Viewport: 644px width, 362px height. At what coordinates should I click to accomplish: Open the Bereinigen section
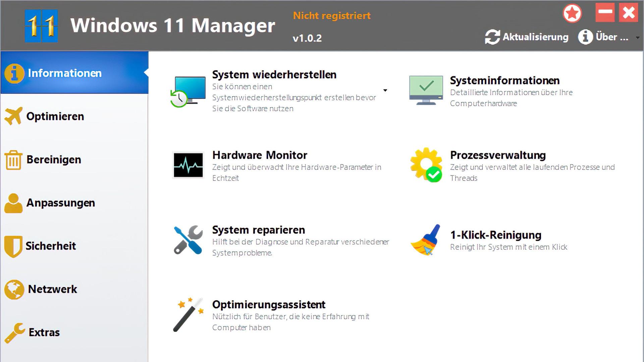click(74, 160)
